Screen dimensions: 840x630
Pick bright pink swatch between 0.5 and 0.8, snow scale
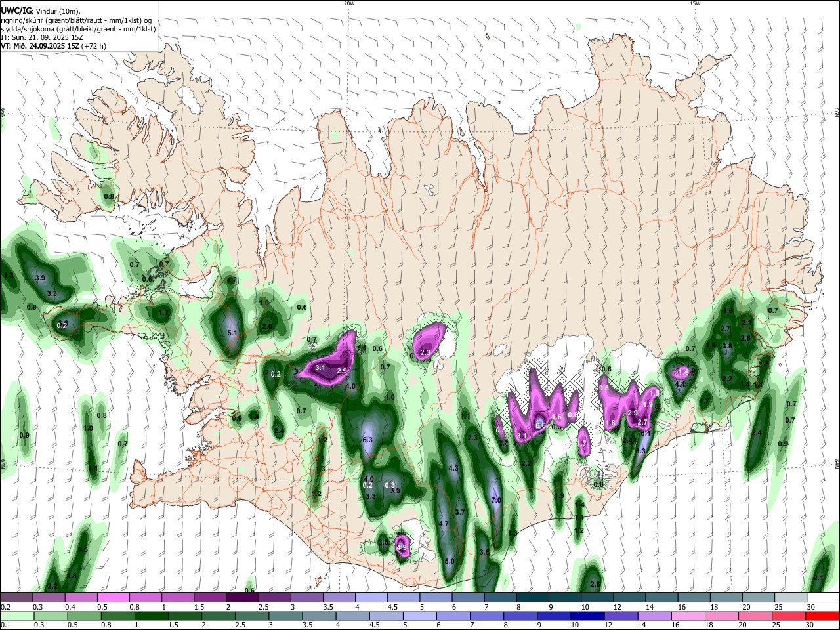[114, 598]
